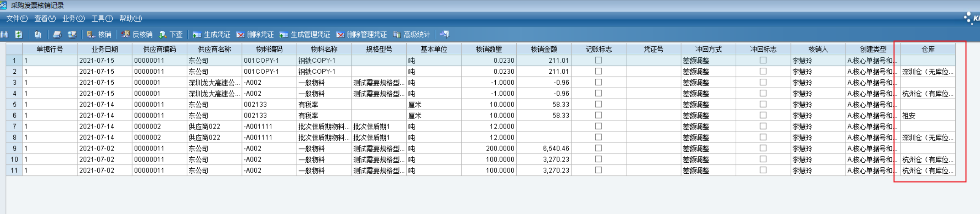This screenshot has width=980, height=214.
Task: Click the 核销 toolbar button
Action: pyautogui.click(x=99, y=35)
